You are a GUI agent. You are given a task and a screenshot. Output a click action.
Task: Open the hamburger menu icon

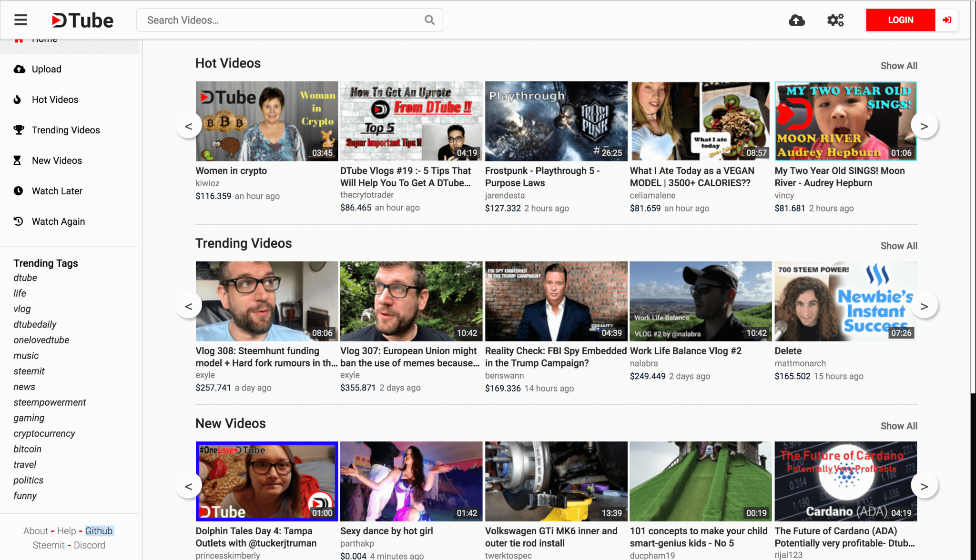(20, 20)
